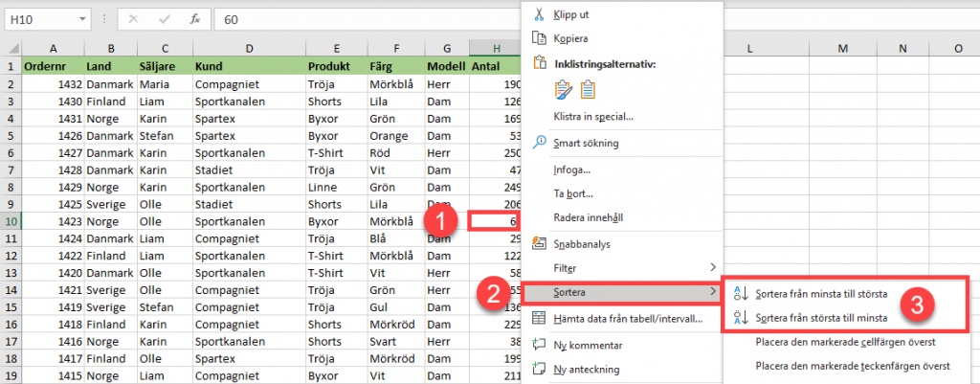Click the Z-A descending sort icon

(x=741, y=318)
